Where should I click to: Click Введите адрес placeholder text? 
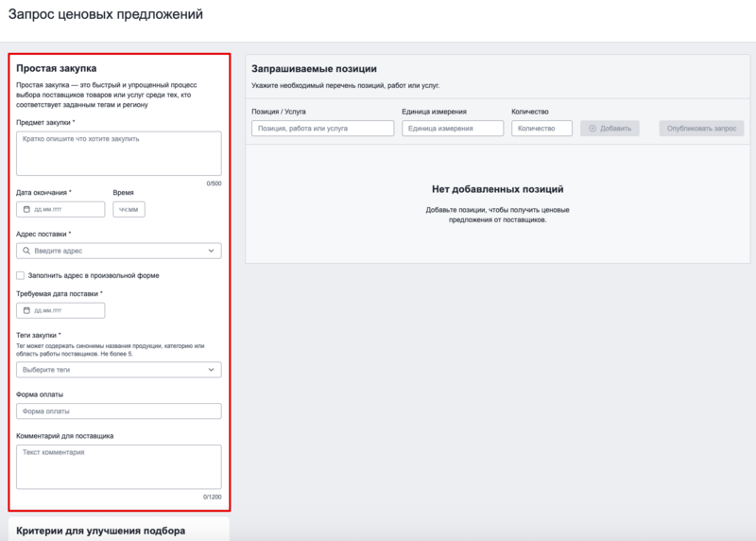click(x=59, y=251)
